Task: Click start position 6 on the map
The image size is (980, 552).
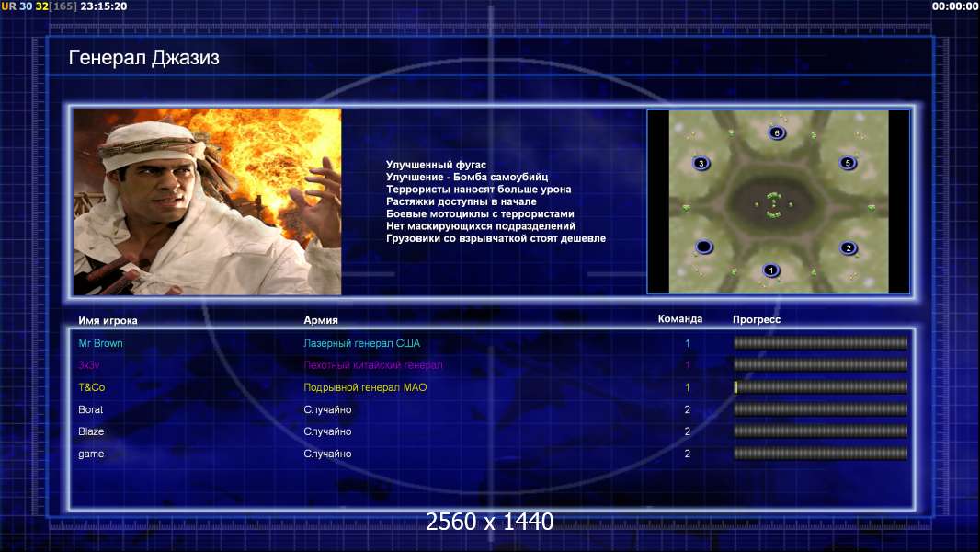Action: (776, 132)
